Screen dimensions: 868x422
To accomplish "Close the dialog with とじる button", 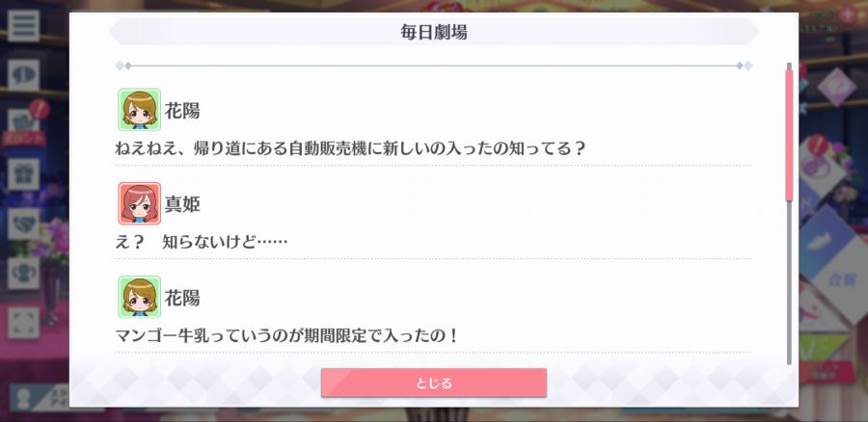I will [x=434, y=382].
